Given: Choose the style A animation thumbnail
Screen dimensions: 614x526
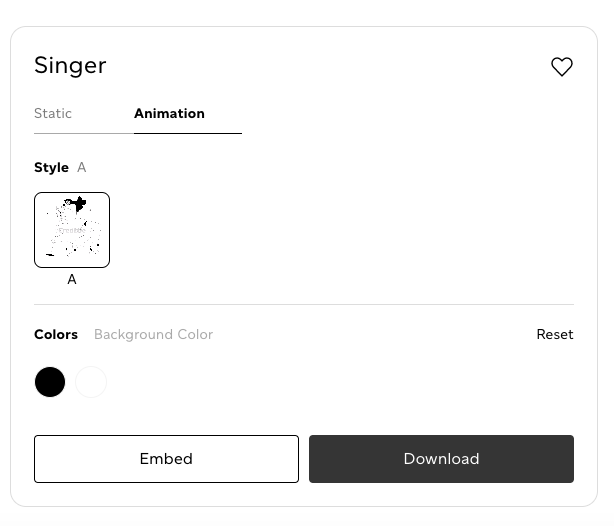Looking at the screenshot, I should coord(72,230).
